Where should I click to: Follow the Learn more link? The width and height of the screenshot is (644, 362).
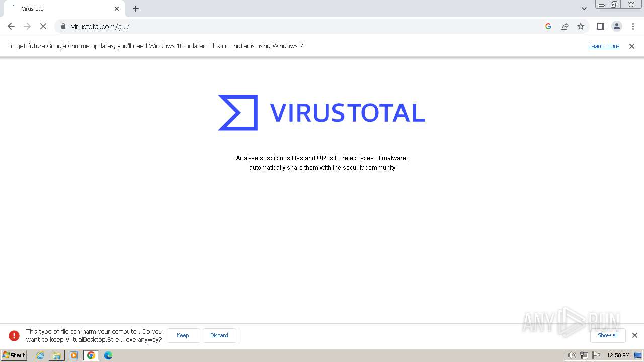click(604, 46)
